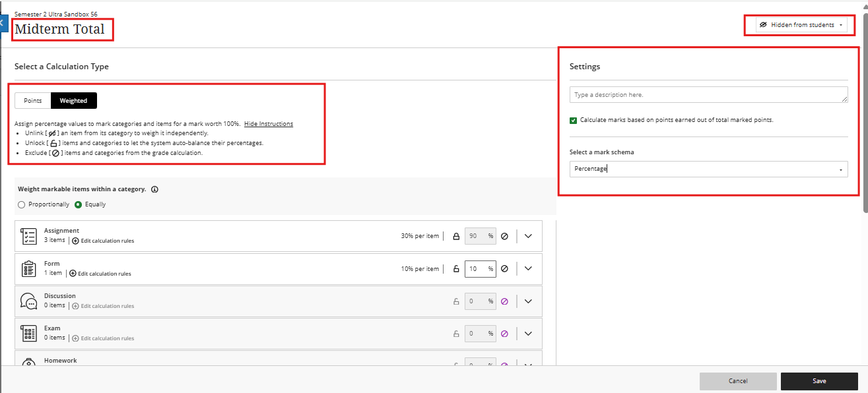
Task: Click the Exam category icon
Action: pos(29,332)
